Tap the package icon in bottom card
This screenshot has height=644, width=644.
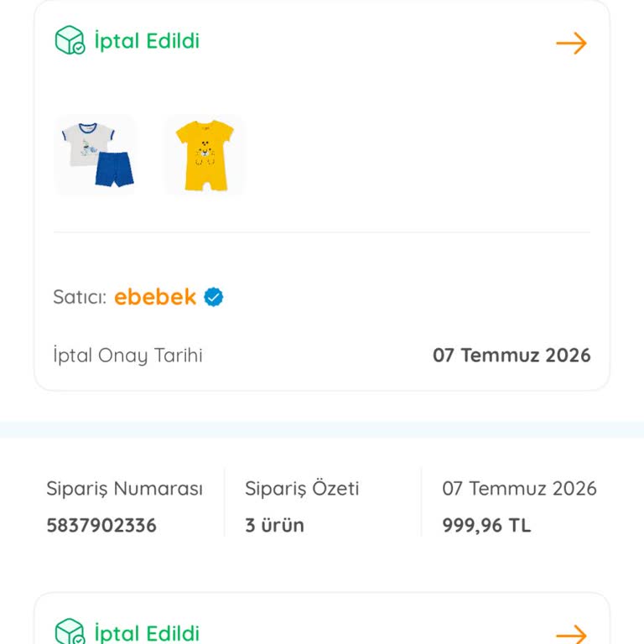click(70, 631)
